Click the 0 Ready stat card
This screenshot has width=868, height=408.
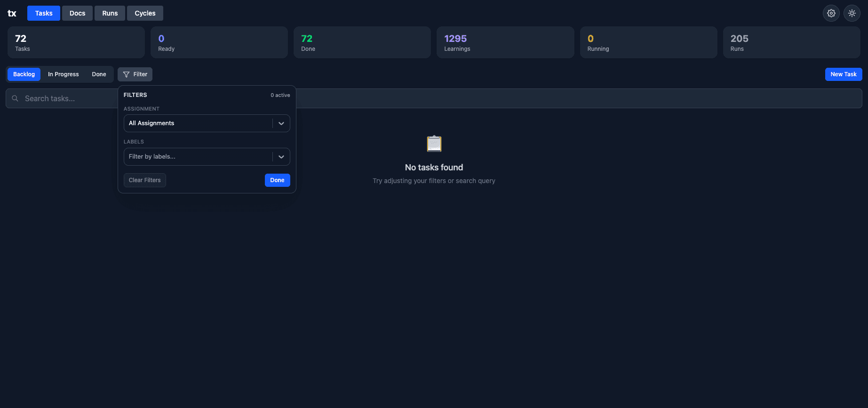point(219,42)
